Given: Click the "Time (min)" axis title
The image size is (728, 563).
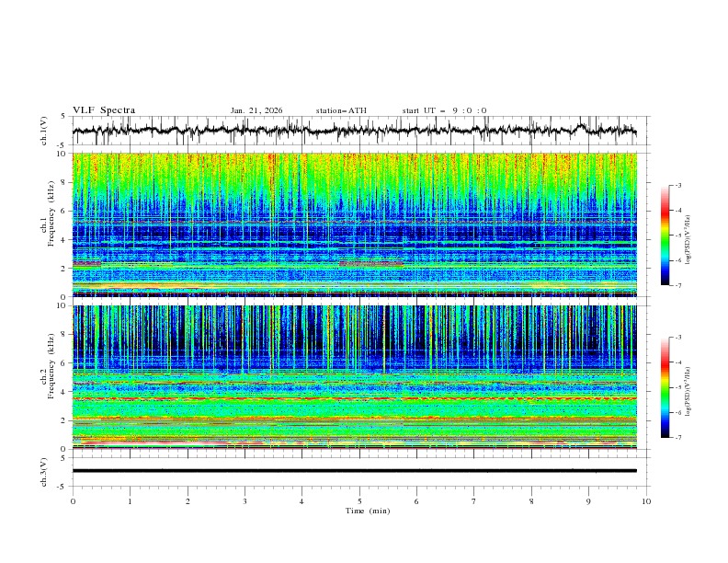Looking at the screenshot, I should coord(368,511).
